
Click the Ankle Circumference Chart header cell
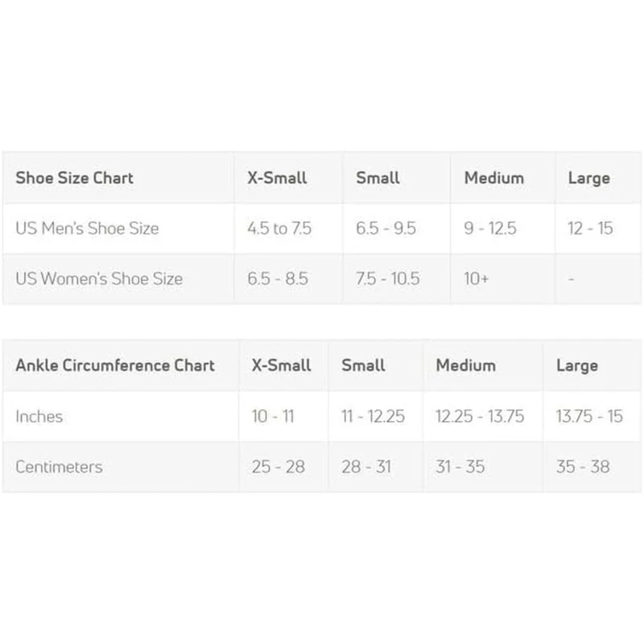115,365
